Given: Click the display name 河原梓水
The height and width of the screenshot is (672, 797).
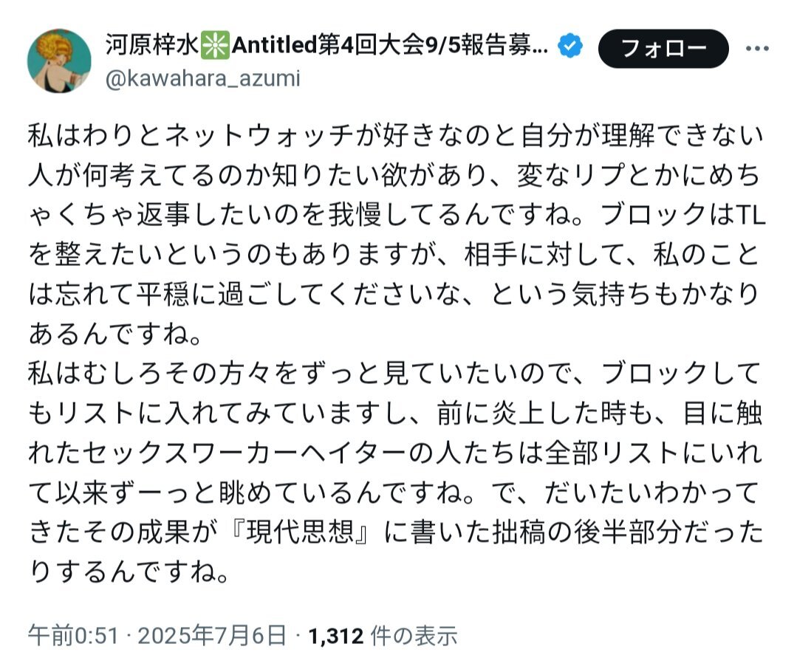Looking at the screenshot, I should tap(152, 45).
